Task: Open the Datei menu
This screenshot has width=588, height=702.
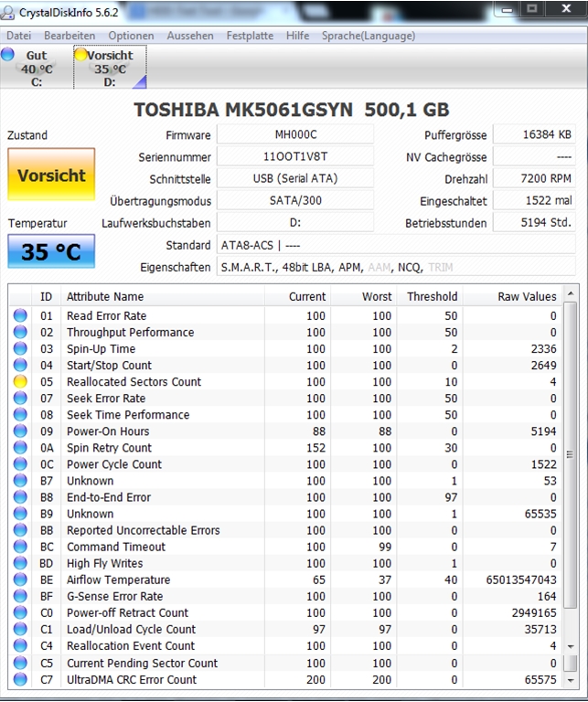Action: [19, 36]
